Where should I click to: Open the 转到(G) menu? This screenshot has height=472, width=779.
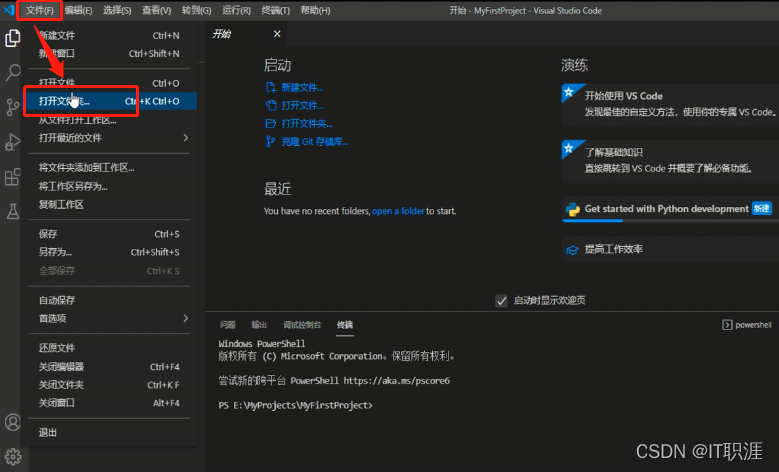(x=196, y=10)
